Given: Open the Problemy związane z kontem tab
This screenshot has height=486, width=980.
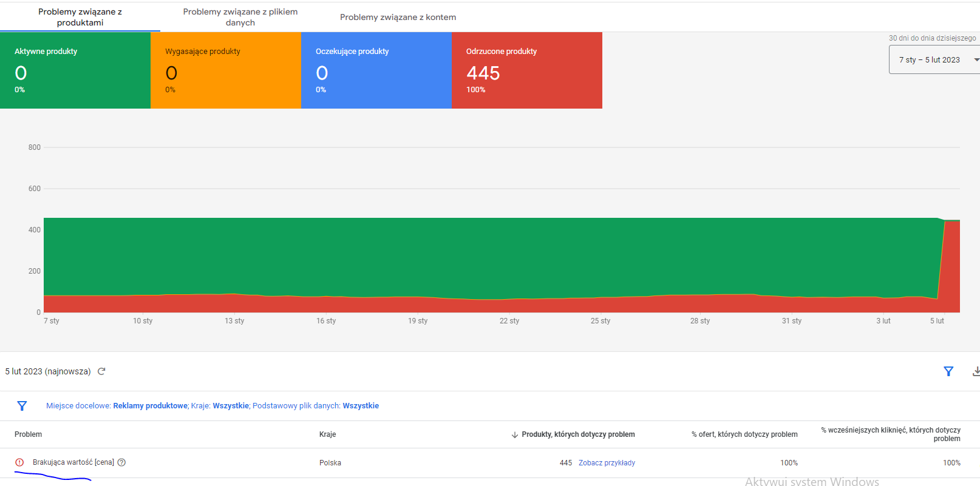Looking at the screenshot, I should point(398,17).
